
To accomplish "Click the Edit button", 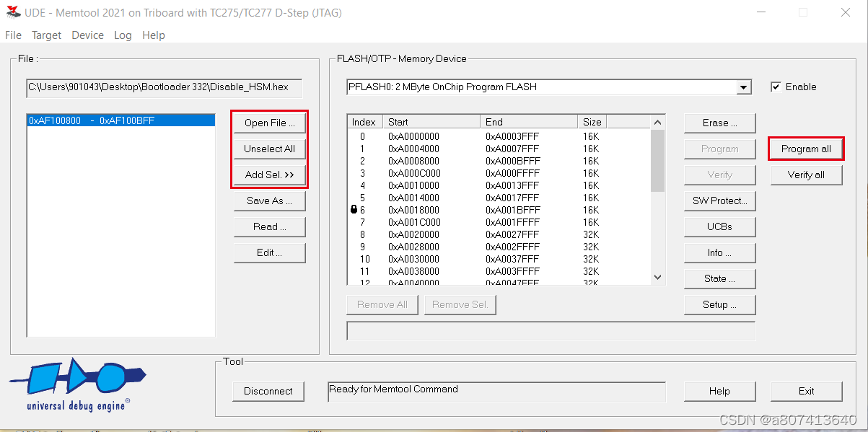I will pos(270,253).
